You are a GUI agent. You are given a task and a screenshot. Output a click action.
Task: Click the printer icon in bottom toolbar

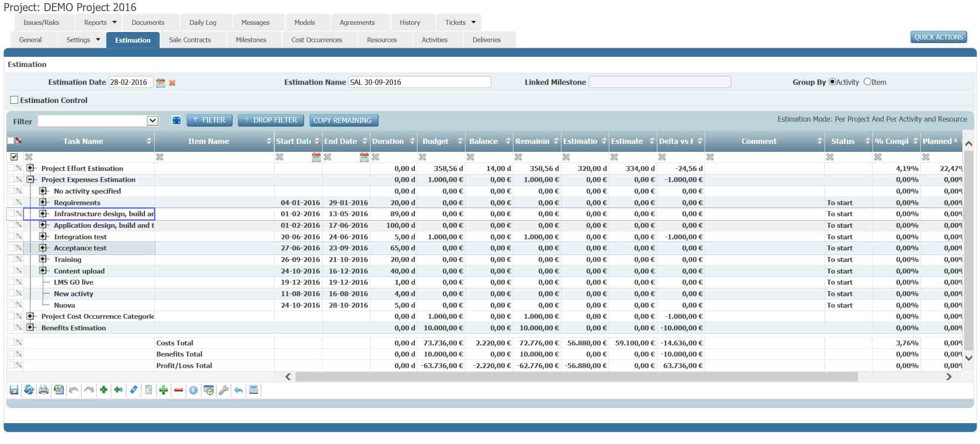tap(43, 390)
